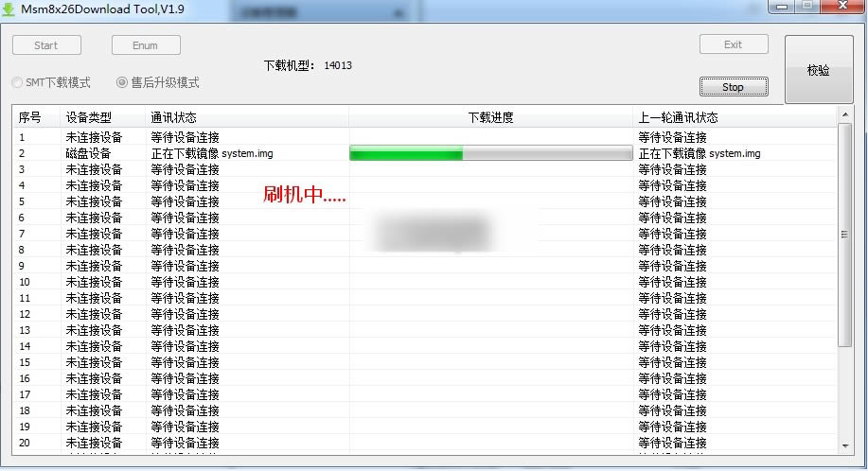Minimize the Msm8x26Download Tool window
The image size is (868, 471).
(x=782, y=6)
